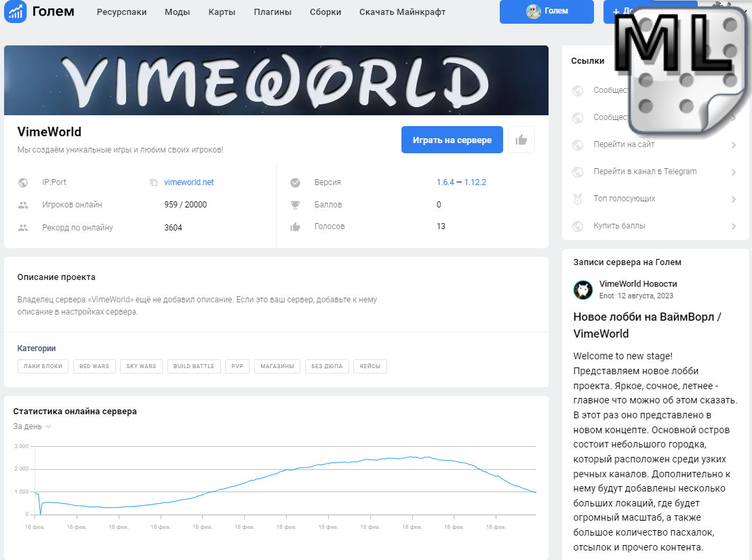Copy the IP address with copy icon
Image resolution: width=752 pixels, height=560 pixels.
(154, 182)
